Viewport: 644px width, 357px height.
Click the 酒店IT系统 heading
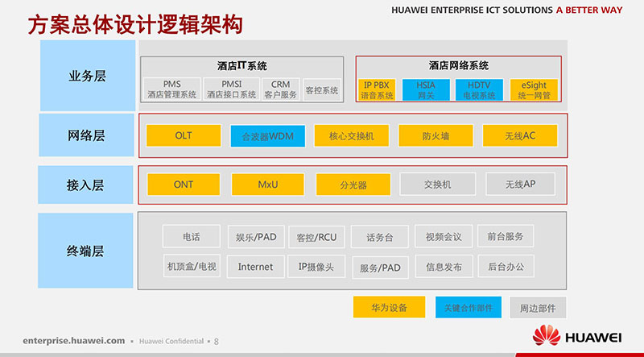tap(242, 66)
